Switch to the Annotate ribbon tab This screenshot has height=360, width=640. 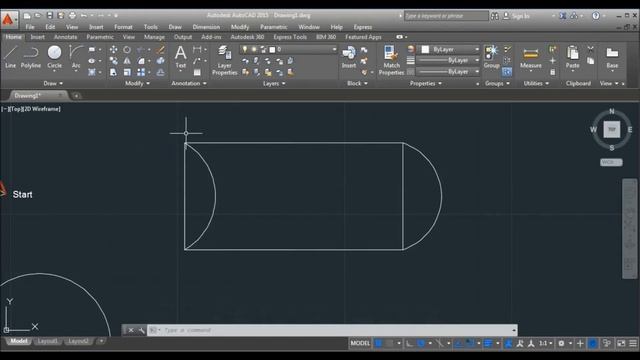[x=65, y=37]
